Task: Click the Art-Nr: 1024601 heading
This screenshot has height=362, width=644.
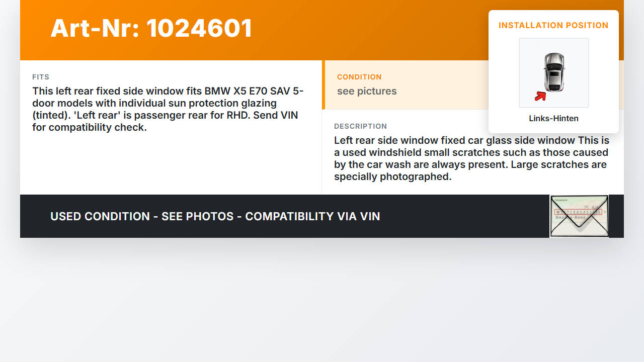Action: point(151,28)
